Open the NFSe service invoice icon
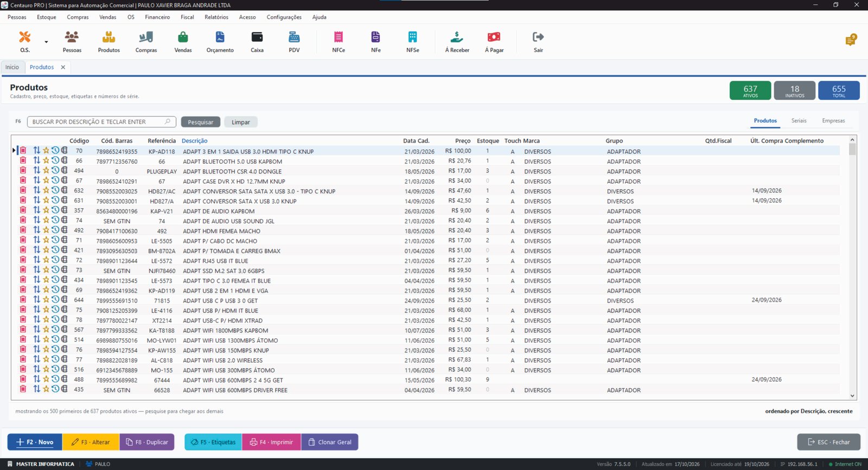Image resolution: width=868 pixels, height=470 pixels. tap(413, 42)
